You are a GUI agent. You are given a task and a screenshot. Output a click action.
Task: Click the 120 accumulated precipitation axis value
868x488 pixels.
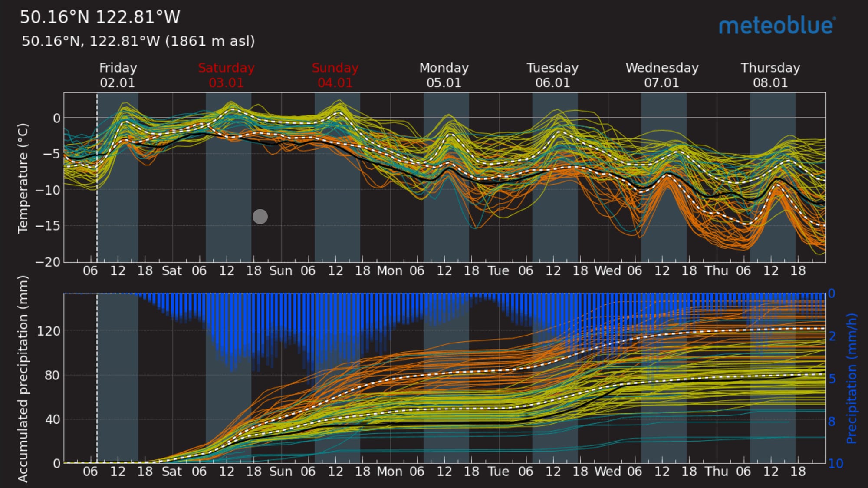point(49,331)
